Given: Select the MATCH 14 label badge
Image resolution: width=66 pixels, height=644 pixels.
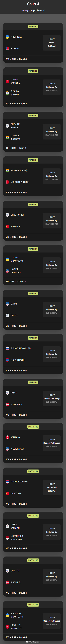Looking at the screenshot, I should pos(33,605).
